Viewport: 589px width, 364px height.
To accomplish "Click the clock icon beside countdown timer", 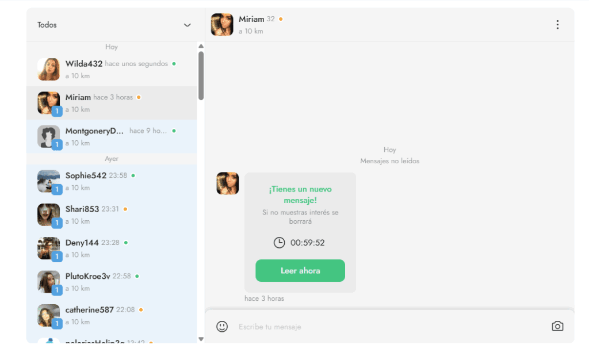I will [x=279, y=243].
